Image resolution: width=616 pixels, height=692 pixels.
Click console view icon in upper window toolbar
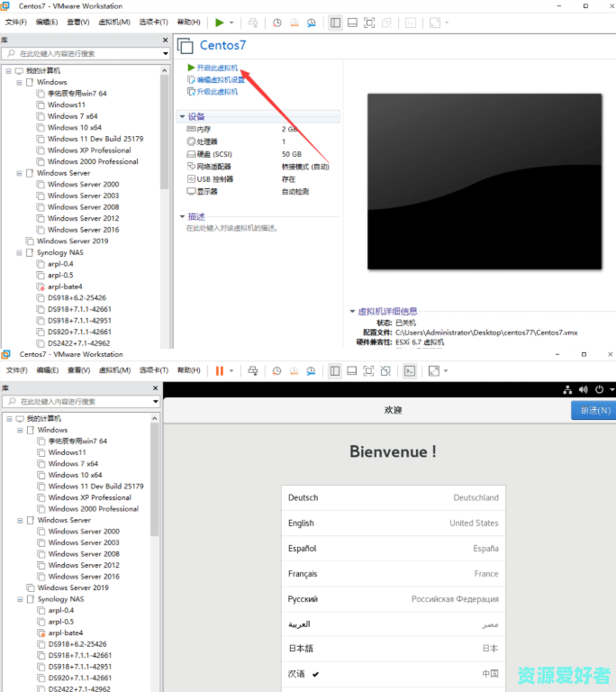tap(411, 23)
